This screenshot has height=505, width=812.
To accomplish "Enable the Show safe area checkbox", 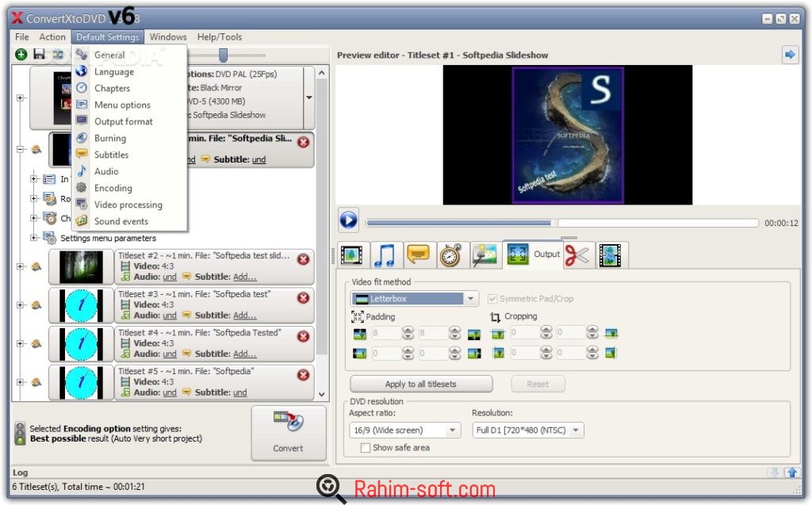I will [366, 448].
